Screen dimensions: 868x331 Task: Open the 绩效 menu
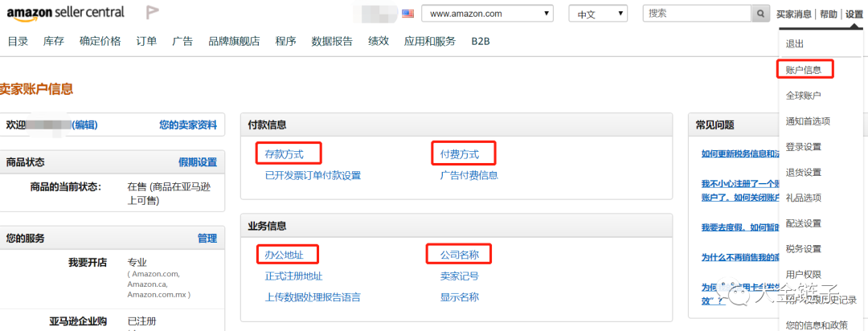pyautogui.click(x=379, y=41)
